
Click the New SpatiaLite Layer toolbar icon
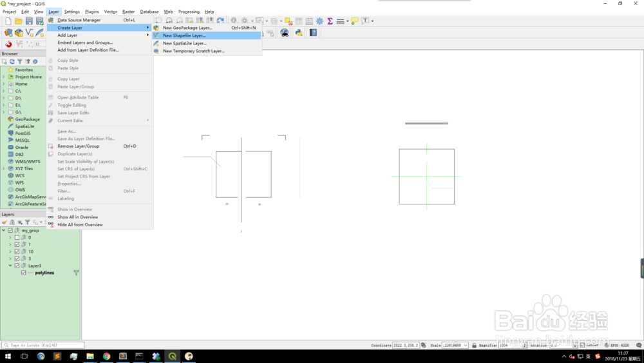[39, 32]
